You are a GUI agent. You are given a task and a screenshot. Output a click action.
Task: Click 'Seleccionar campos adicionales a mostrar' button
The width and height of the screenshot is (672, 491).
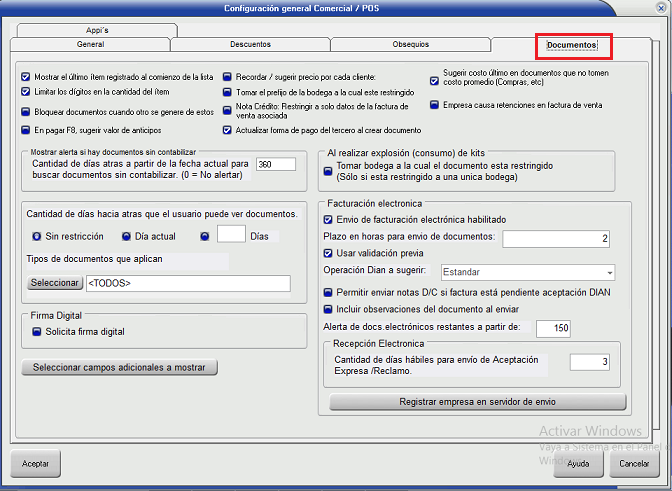[x=119, y=368]
